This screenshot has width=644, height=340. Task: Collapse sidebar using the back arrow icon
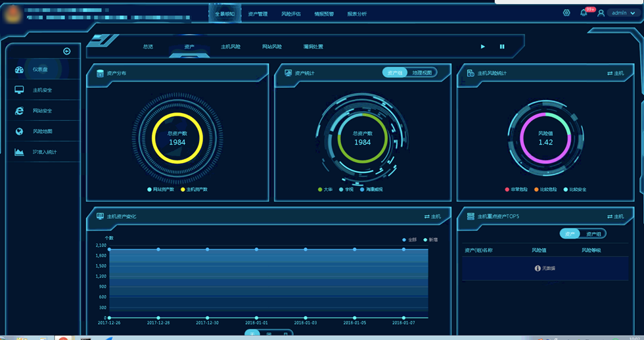click(66, 51)
